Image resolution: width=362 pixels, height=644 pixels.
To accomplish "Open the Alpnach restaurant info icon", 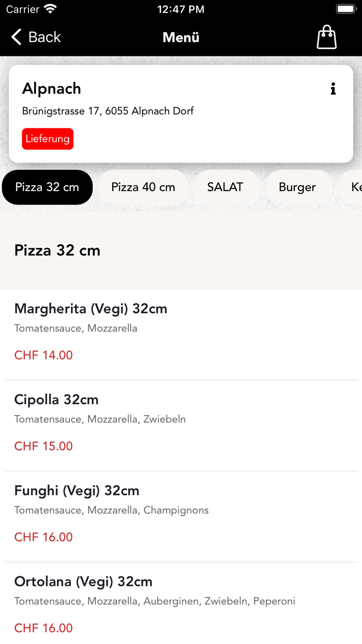I will click(333, 89).
